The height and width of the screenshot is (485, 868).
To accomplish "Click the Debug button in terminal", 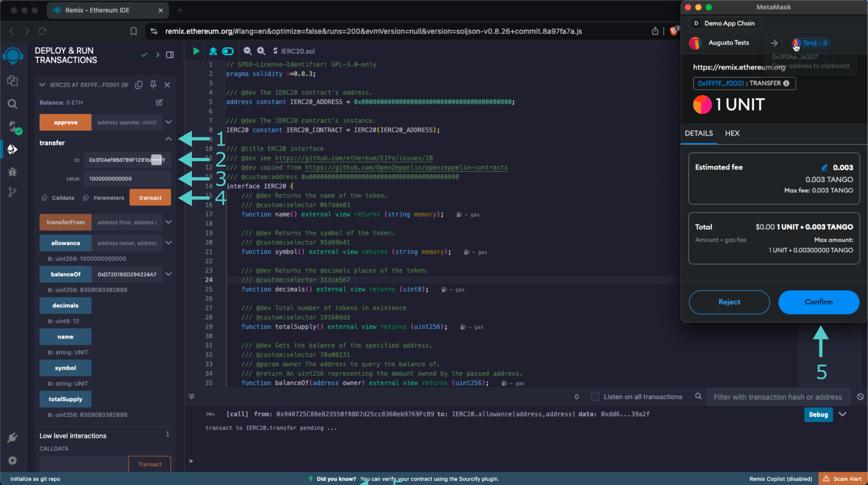I will (819, 414).
